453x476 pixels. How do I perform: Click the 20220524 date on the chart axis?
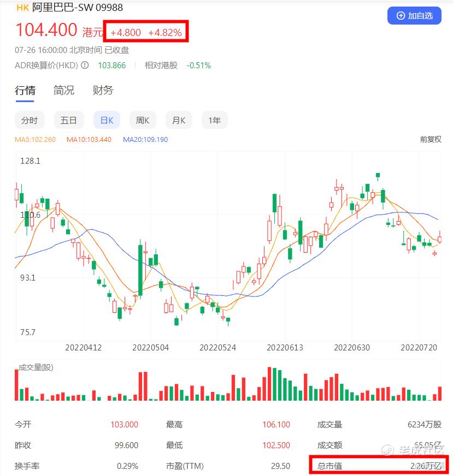217,348
